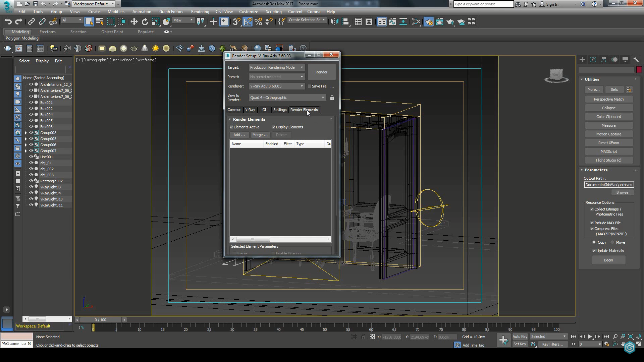Open the Display command panel

625,60
